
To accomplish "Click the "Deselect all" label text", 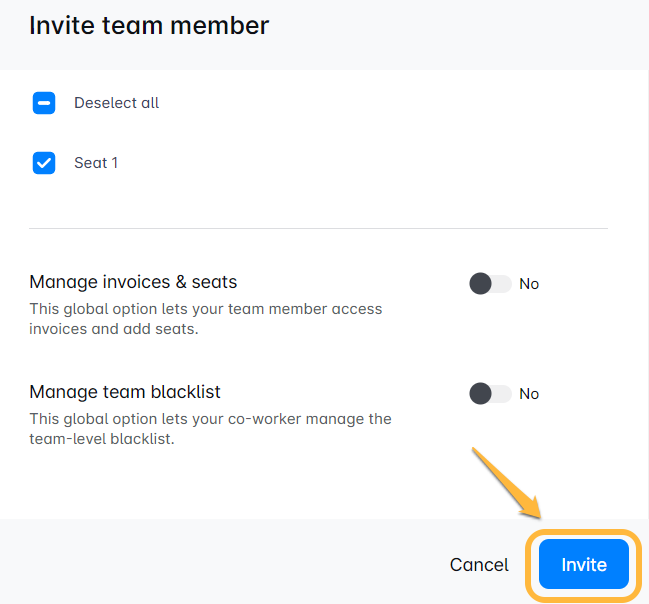I will click(x=116, y=103).
